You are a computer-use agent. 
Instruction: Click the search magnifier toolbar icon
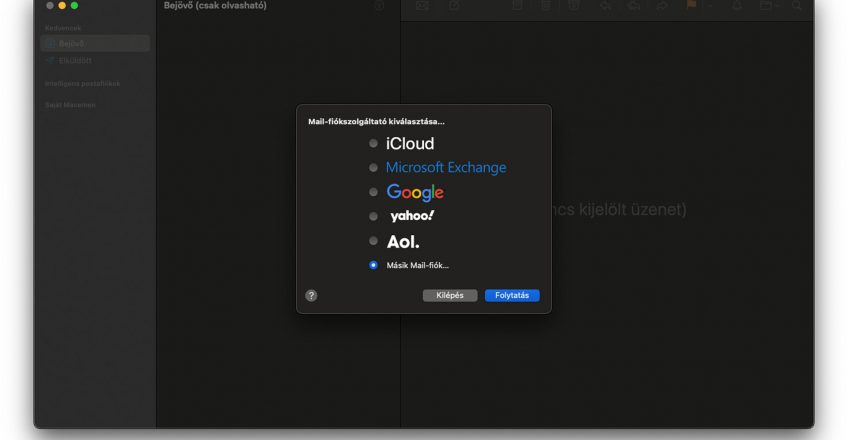(797, 5)
